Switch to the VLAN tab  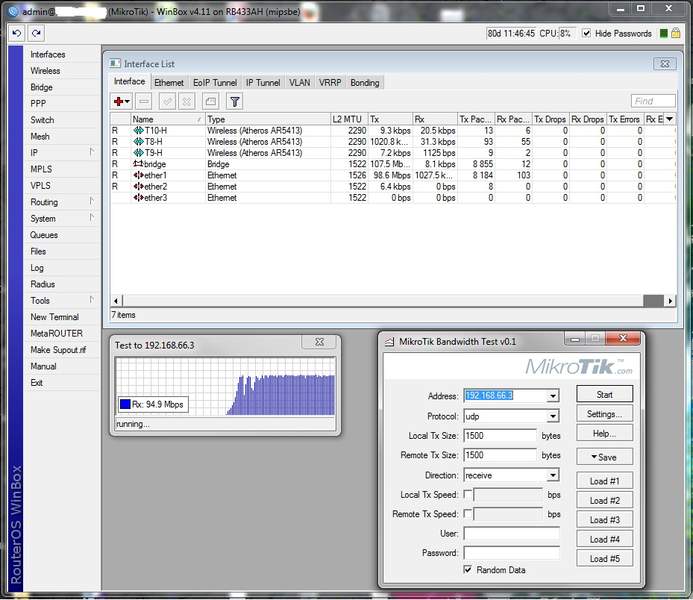(299, 83)
